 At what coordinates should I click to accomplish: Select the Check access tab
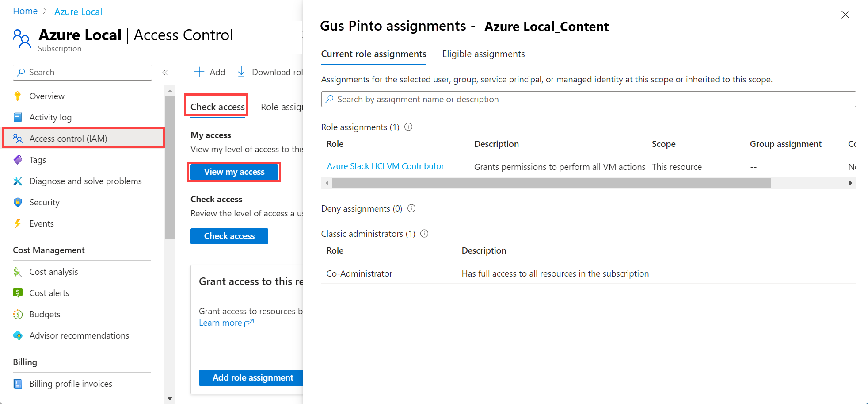[217, 107]
